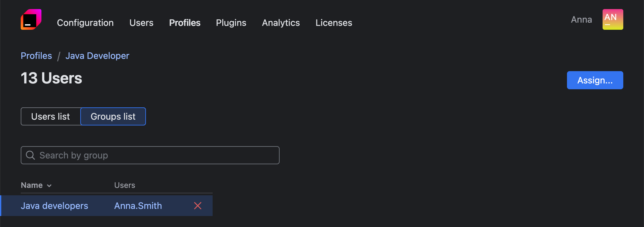Open the account menu for Anna
Viewport: 644px width, 227px height.
[x=581, y=19]
